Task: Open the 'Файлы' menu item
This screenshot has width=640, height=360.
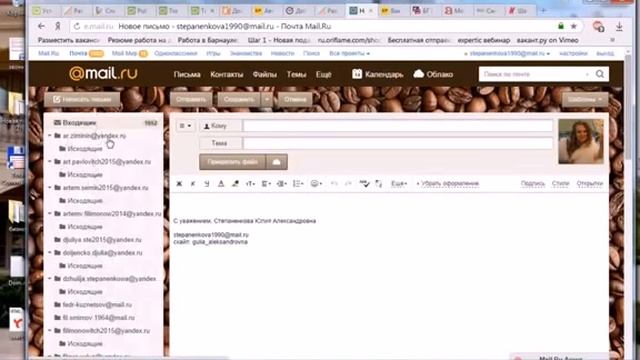Action: 264,74
